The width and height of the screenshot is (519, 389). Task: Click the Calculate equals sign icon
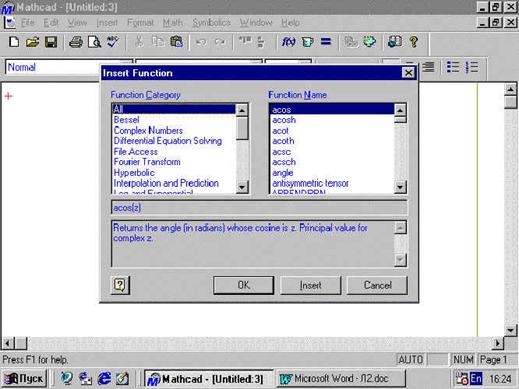(326, 42)
